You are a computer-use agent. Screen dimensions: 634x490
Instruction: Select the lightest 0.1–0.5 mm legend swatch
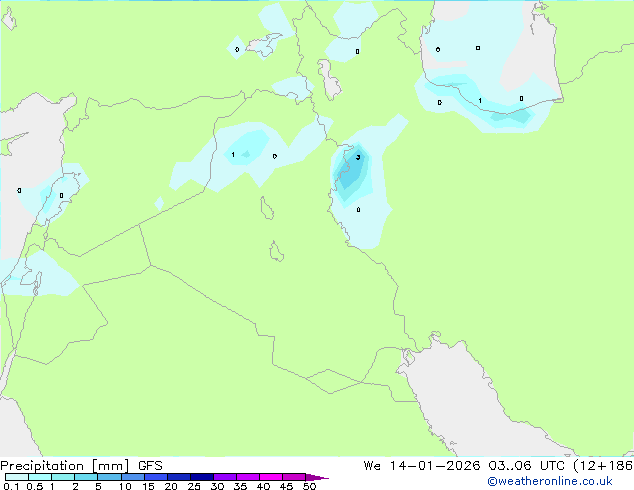coord(17,477)
